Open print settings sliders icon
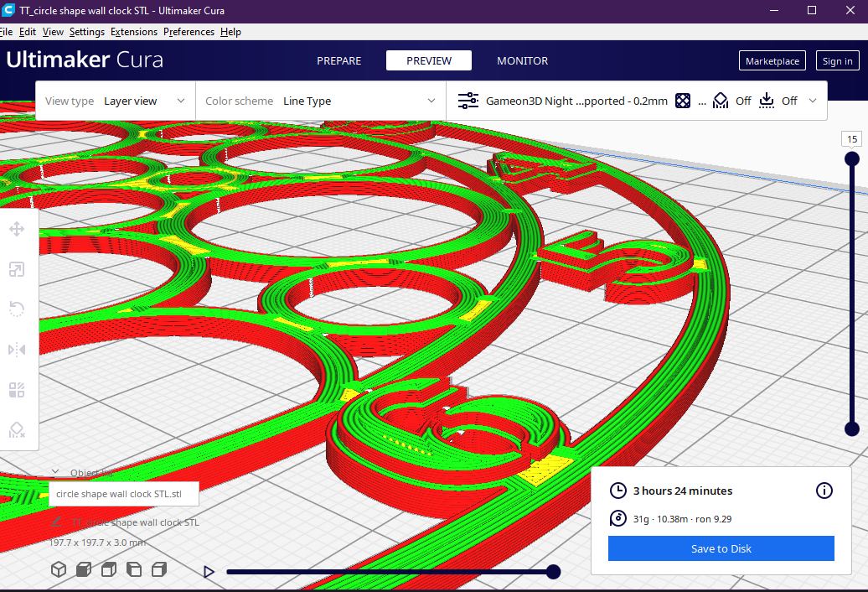The width and height of the screenshot is (868, 592). [x=468, y=101]
